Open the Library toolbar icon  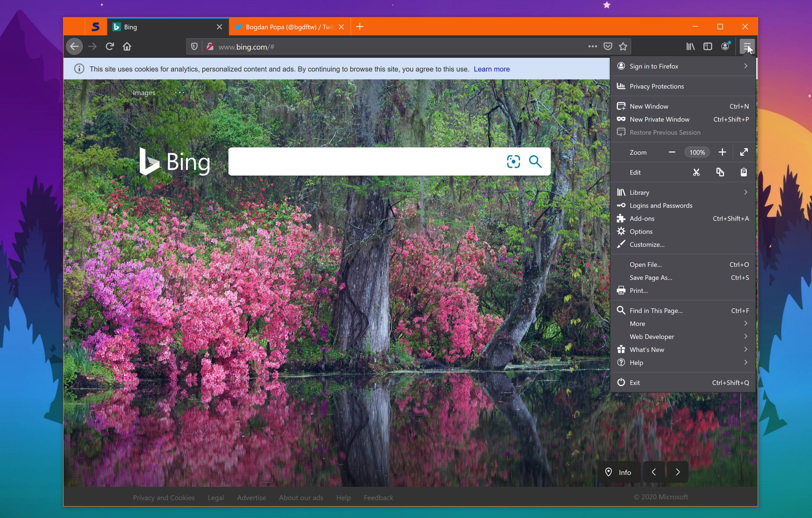coord(690,47)
